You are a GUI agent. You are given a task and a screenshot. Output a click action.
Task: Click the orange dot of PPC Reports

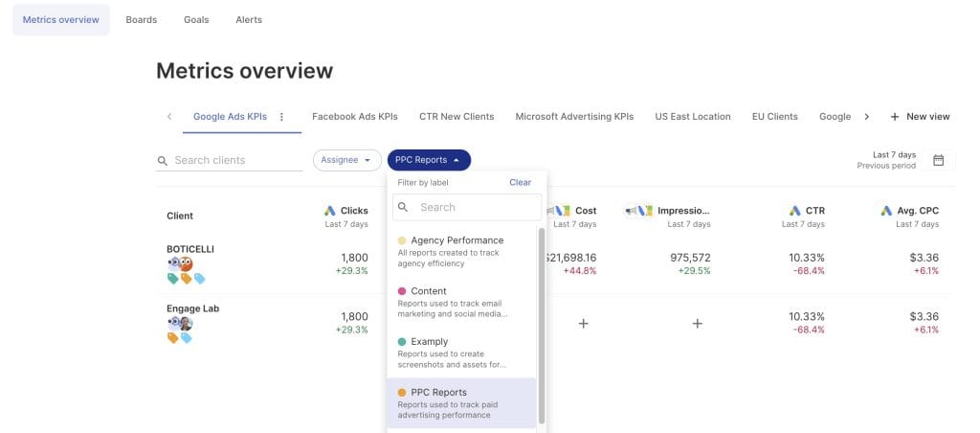tap(402, 393)
